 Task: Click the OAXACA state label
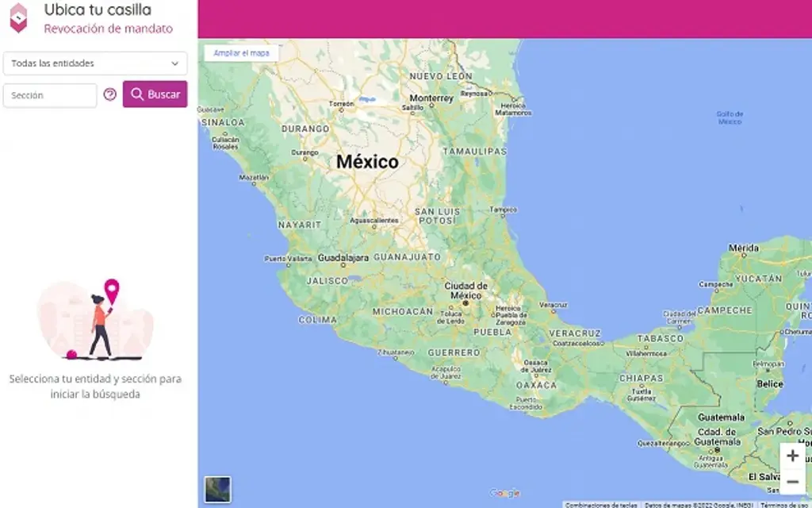click(536, 385)
